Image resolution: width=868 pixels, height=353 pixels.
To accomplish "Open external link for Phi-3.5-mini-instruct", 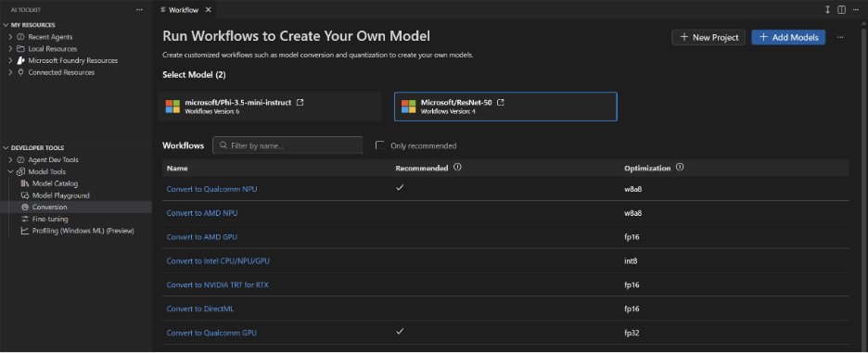I will [300, 102].
